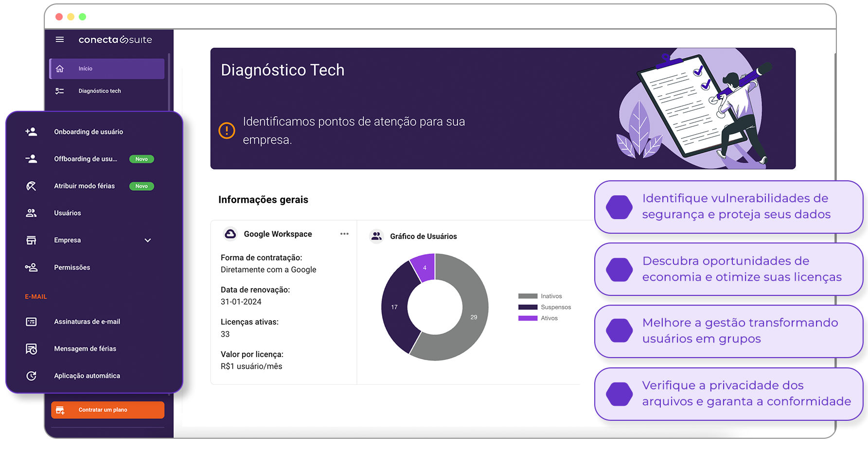Click the Aplicação automática icon
Image resolution: width=868 pixels, height=449 pixels.
pyautogui.click(x=31, y=376)
